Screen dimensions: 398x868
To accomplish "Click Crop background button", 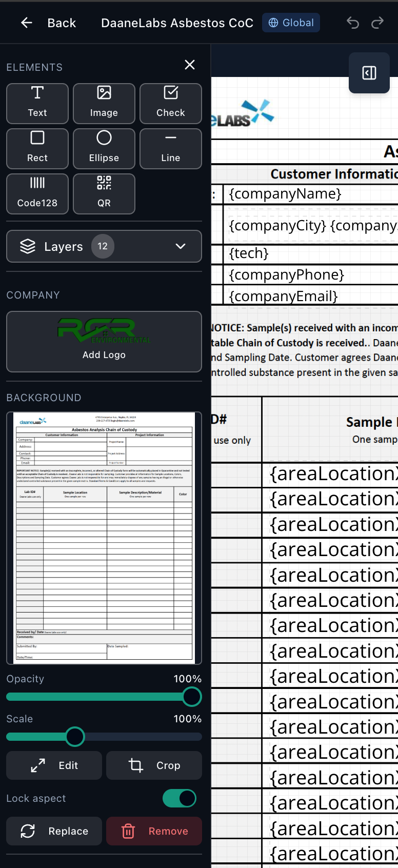I will [x=154, y=765].
